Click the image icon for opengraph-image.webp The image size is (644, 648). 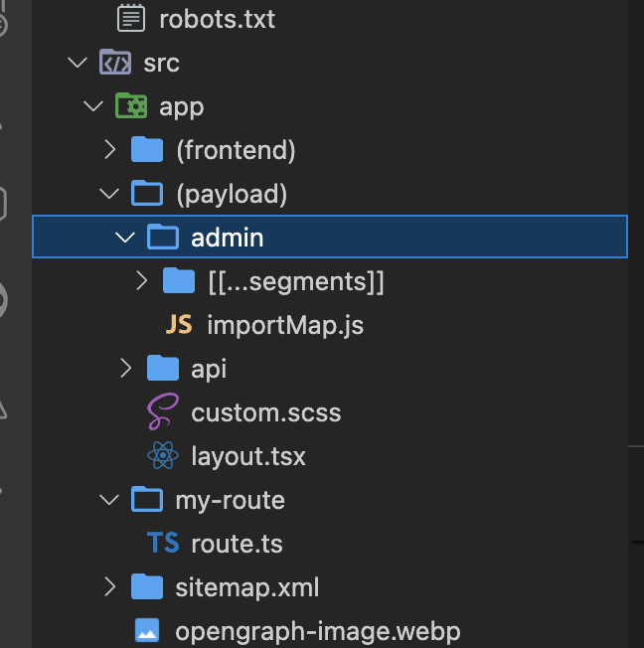coord(147,630)
